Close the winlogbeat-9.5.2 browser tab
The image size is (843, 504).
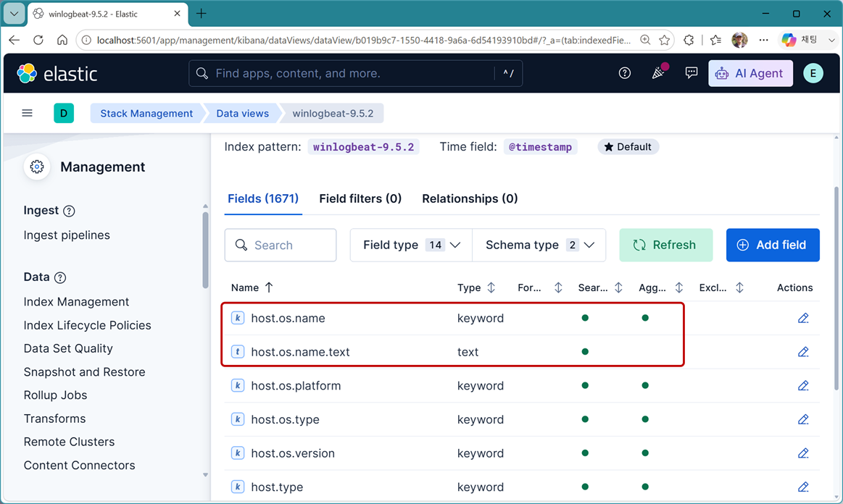click(177, 14)
